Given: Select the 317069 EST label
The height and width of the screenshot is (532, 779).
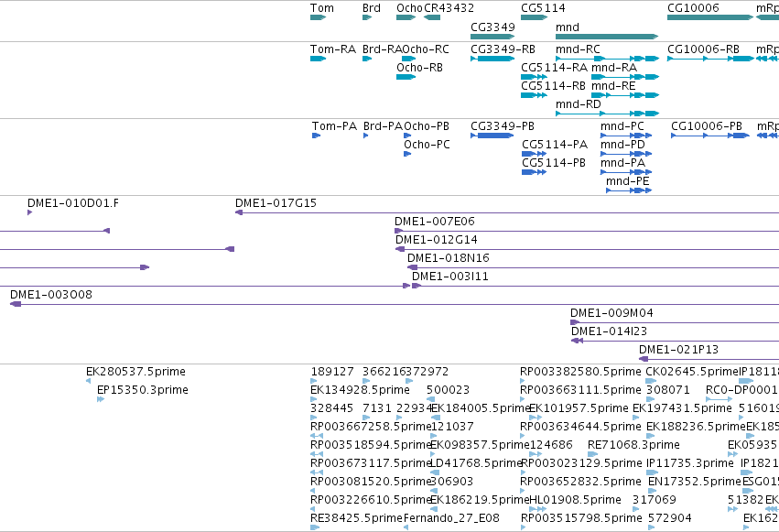Looking at the screenshot, I should coord(655,501).
